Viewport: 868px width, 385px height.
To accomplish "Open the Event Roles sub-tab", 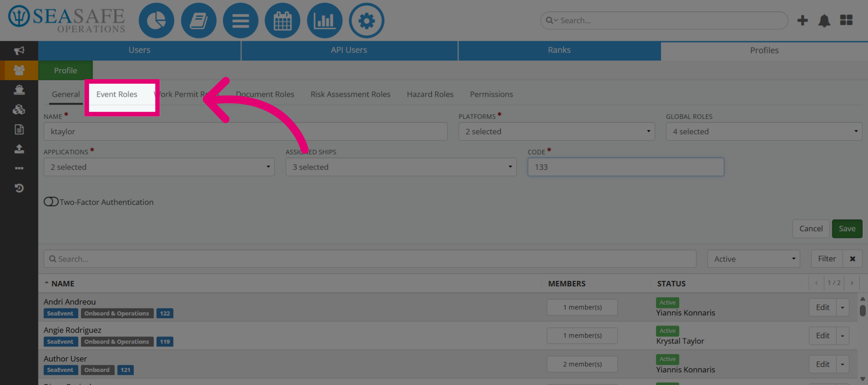I will tap(117, 94).
